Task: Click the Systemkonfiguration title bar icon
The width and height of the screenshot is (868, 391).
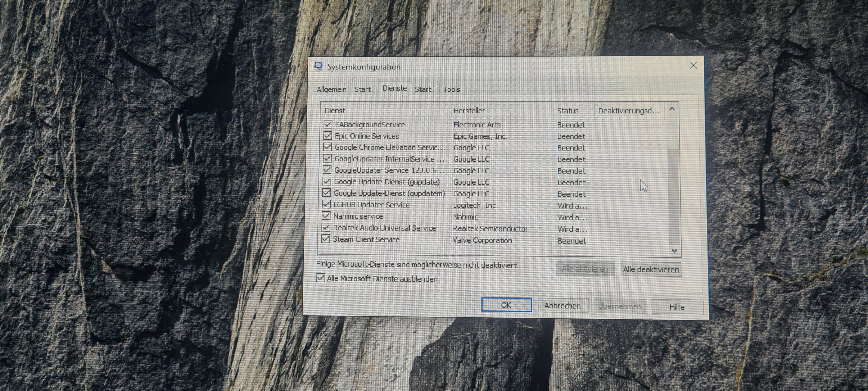Action: 318,66
